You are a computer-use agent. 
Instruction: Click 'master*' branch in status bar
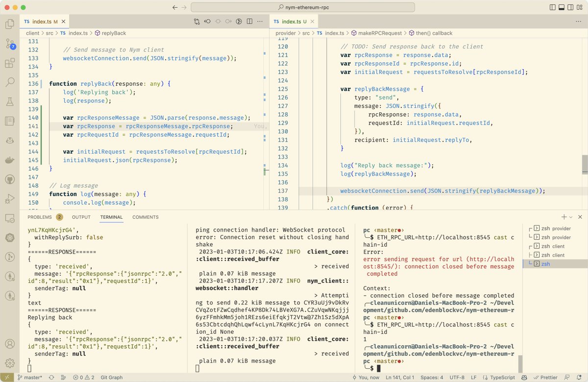click(30, 378)
